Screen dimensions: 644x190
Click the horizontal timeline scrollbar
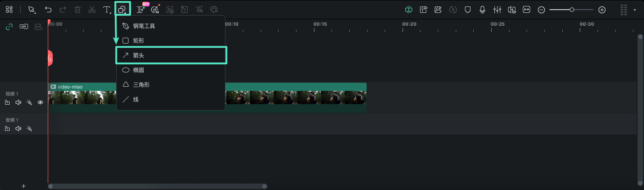tap(157, 186)
